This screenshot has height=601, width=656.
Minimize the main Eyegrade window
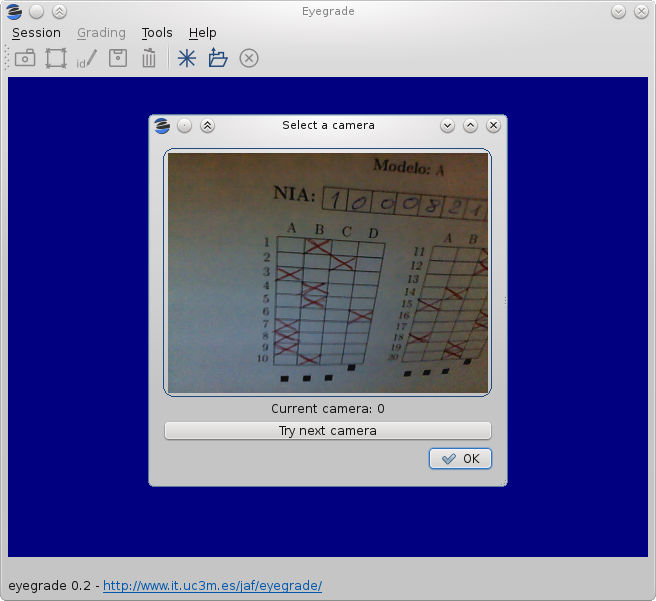[618, 12]
